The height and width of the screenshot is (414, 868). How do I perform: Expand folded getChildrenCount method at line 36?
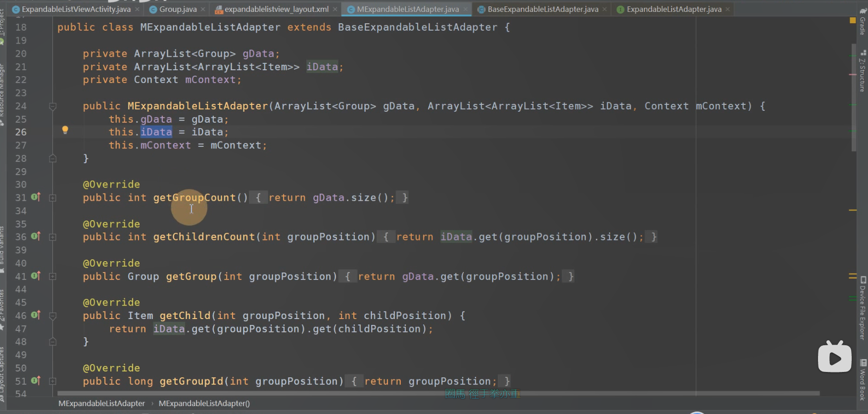(x=52, y=237)
